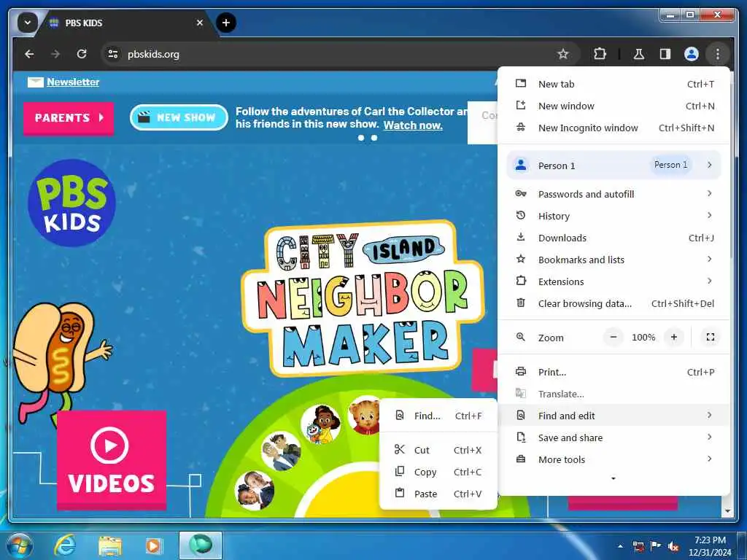Open City Island Neighbor Maker game banner
This screenshot has width=747, height=560.
click(363, 297)
